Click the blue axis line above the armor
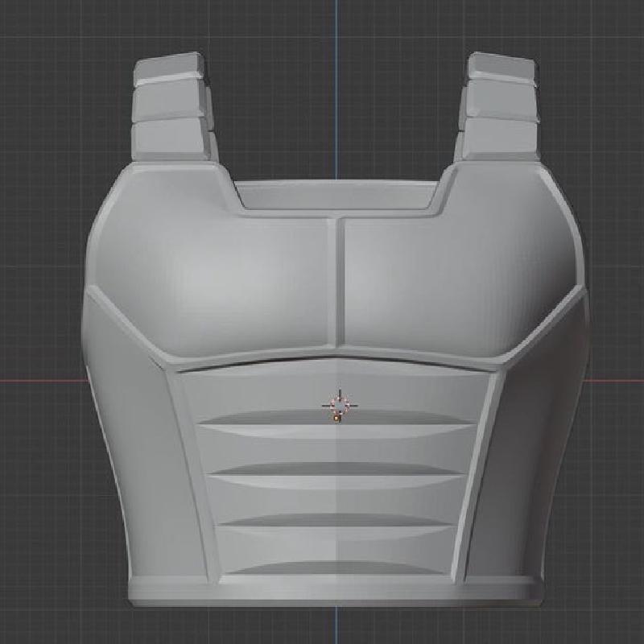The width and height of the screenshot is (644, 644). (336, 80)
